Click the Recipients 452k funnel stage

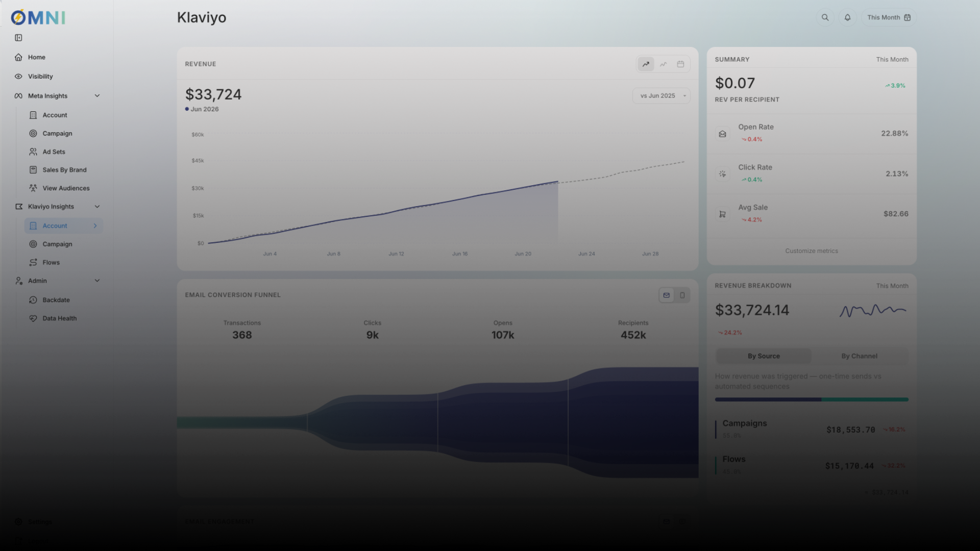pyautogui.click(x=633, y=330)
